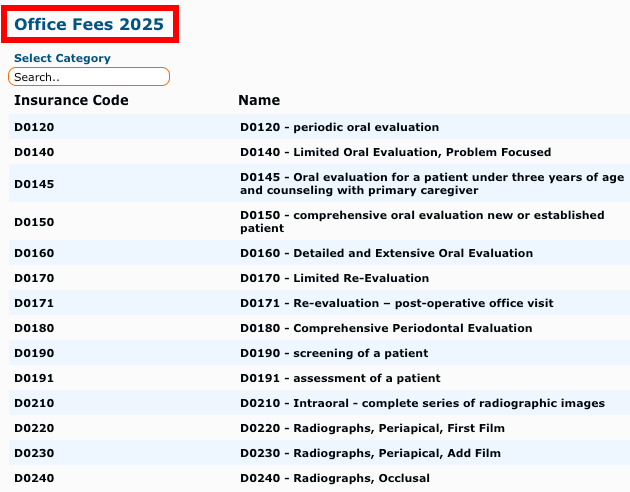The height and width of the screenshot is (492, 630).
Task: Click Detailed and Extensive Oral Evaluation name
Action: pos(387,253)
